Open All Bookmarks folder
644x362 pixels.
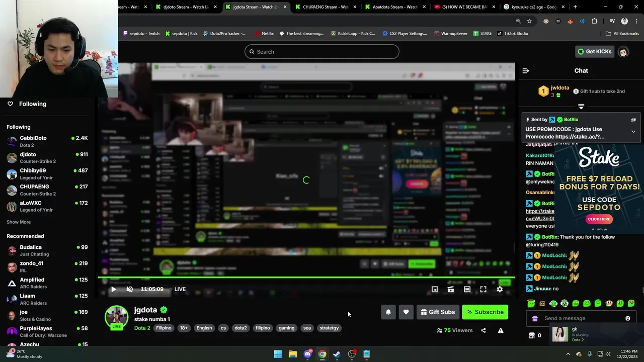click(622, 34)
